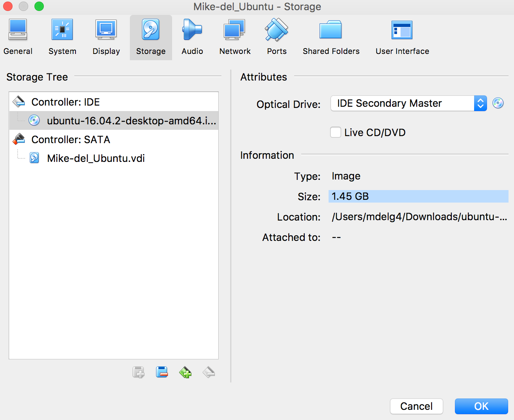
Task: Open Shared Folders settings
Action: [331, 37]
